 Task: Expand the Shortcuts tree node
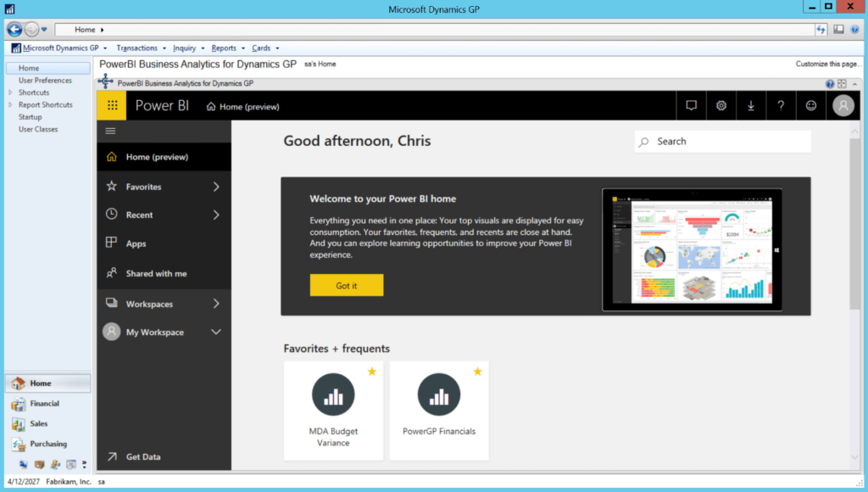pyautogui.click(x=10, y=92)
